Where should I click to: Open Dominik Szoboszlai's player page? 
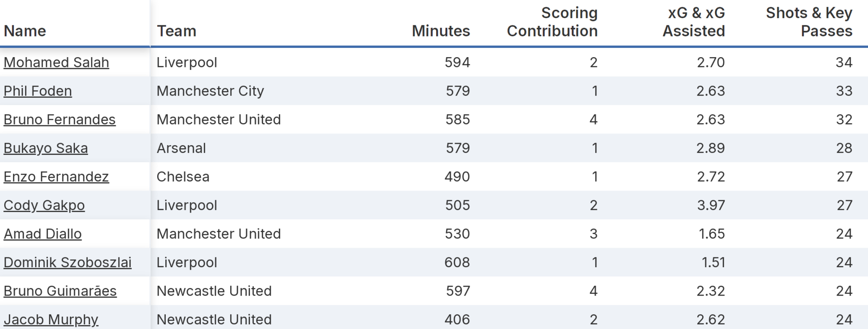[67, 263]
